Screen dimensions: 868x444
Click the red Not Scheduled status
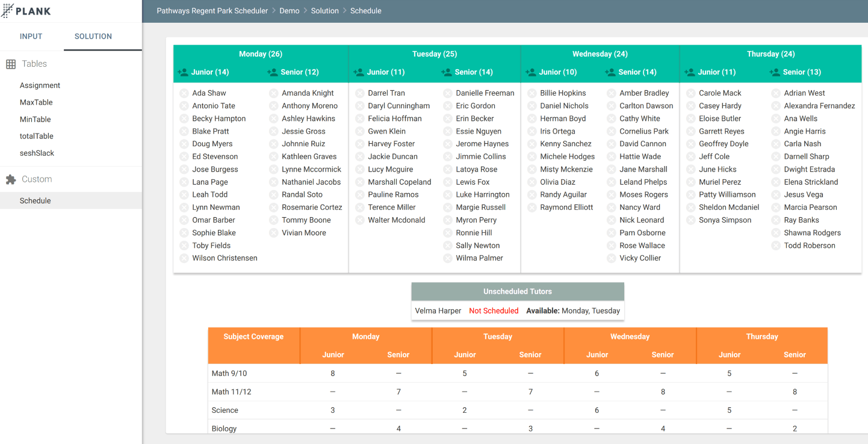[494, 311]
